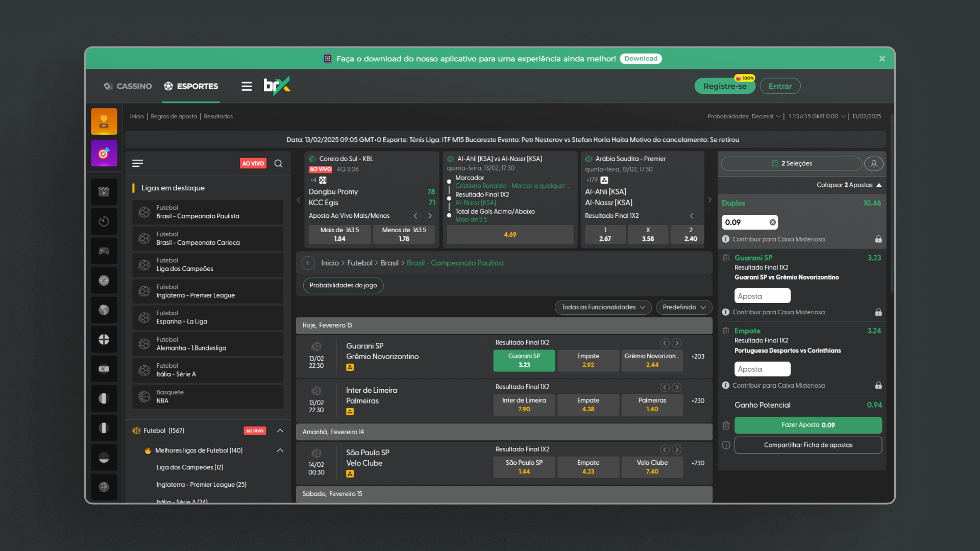Click the gamepad icon in the left sidebar
Viewport: 980px width, 551px height.
point(104,251)
